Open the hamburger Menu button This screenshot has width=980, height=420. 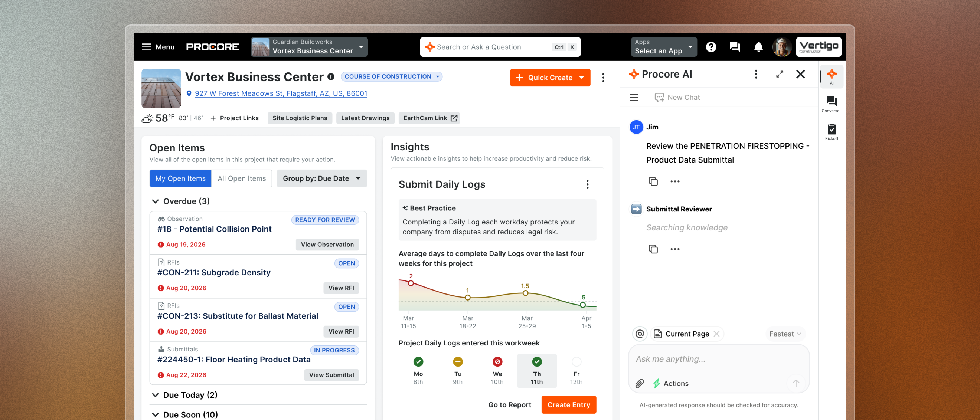(x=158, y=47)
